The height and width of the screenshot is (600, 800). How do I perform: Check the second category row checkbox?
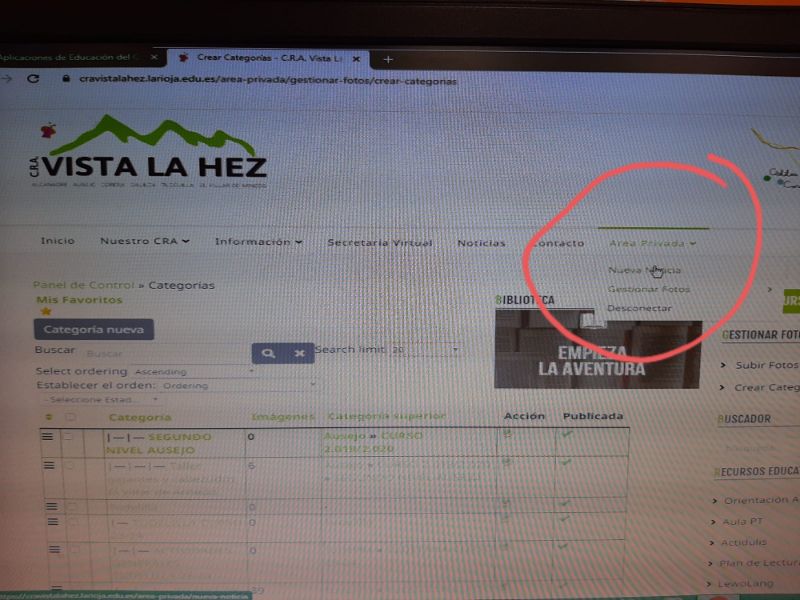(x=69, y=466)
